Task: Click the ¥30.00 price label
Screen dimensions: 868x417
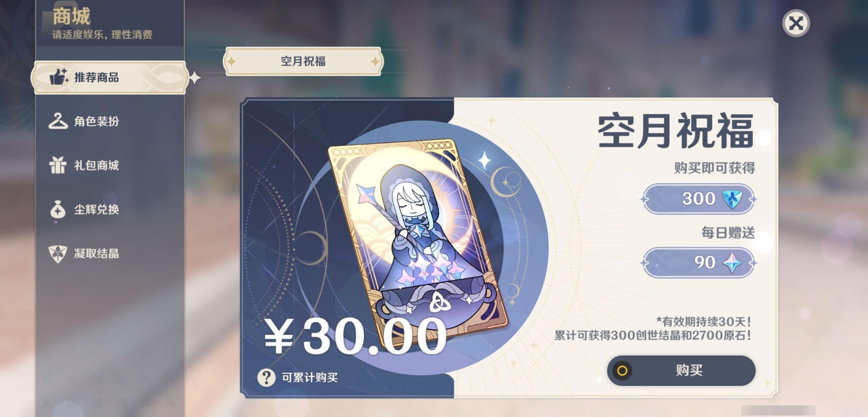Action: point(355,336)
